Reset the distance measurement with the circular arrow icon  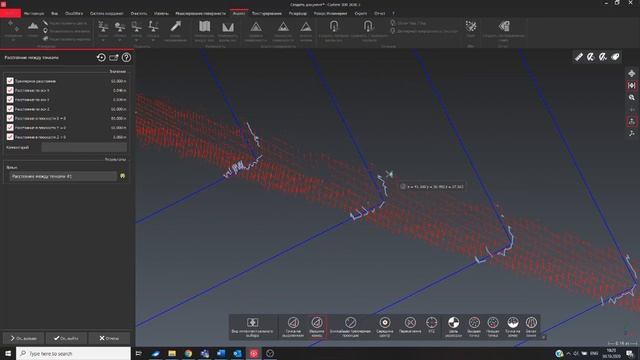tap(101, 58)
